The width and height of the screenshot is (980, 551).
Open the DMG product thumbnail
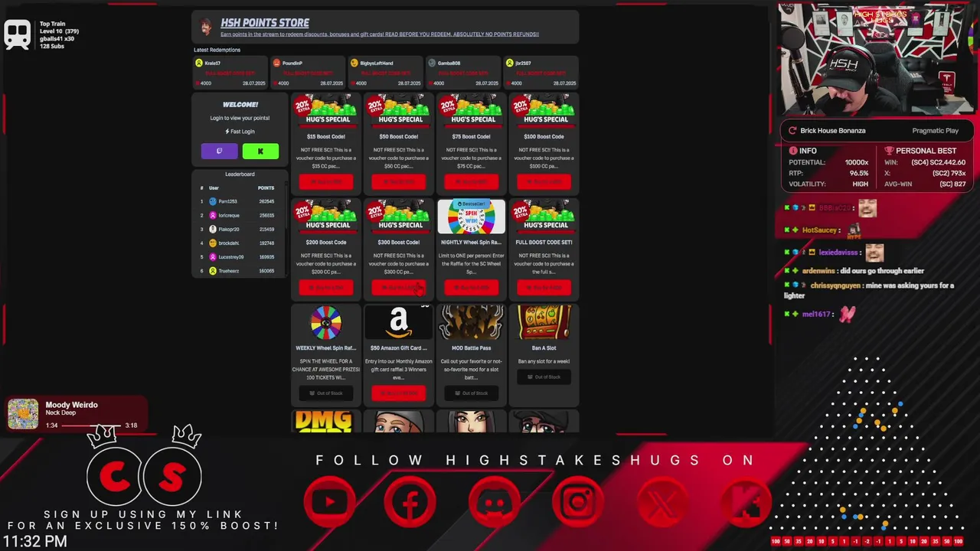tap(324, 422)
